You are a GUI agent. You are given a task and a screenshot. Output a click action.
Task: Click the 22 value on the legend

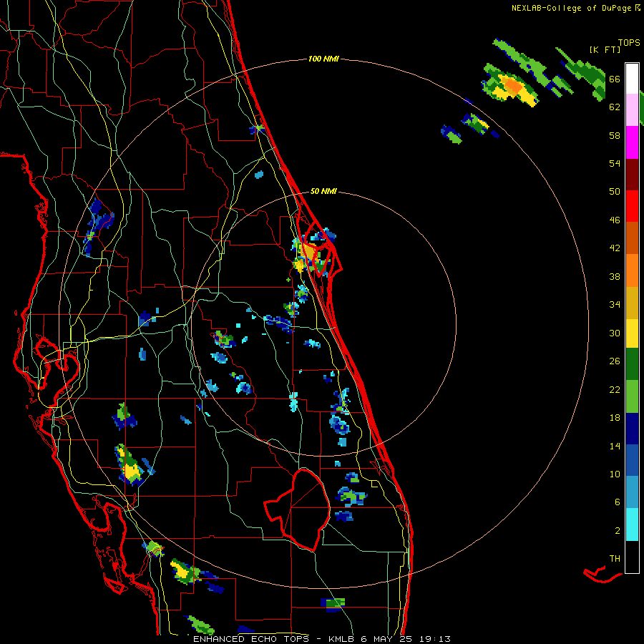(x=615, y=389)
